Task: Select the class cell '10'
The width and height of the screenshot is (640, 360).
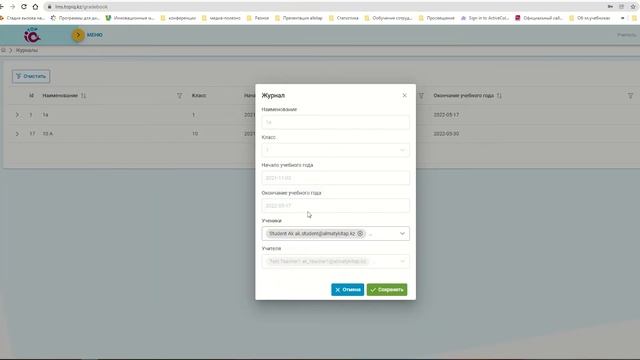Action: pyautogui.click(x=195, y=134)
